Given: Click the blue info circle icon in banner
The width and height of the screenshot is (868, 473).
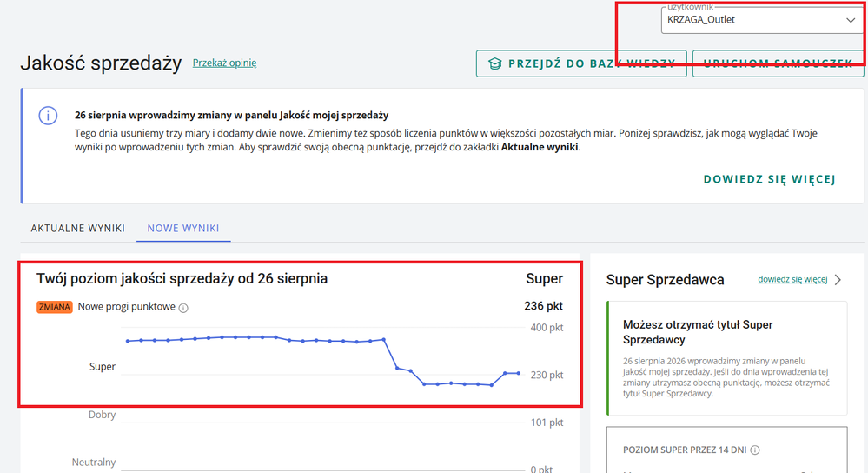Looking at the screenshot, I should point(48,116).
